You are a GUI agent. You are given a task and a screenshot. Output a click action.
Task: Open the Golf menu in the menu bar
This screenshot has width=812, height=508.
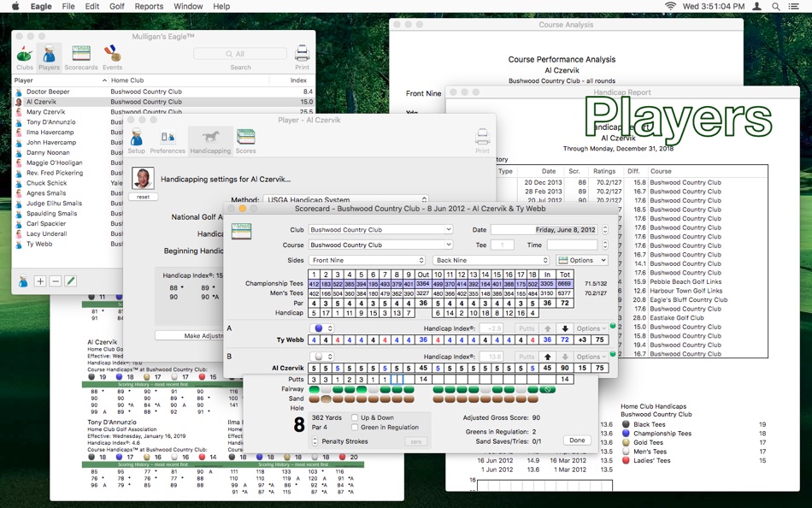[x=116, y=6]
